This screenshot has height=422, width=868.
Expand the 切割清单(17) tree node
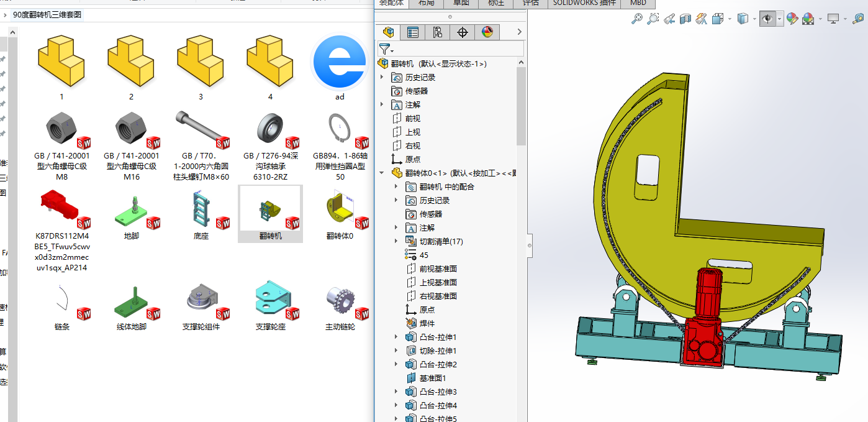click(x=396, y=241)
